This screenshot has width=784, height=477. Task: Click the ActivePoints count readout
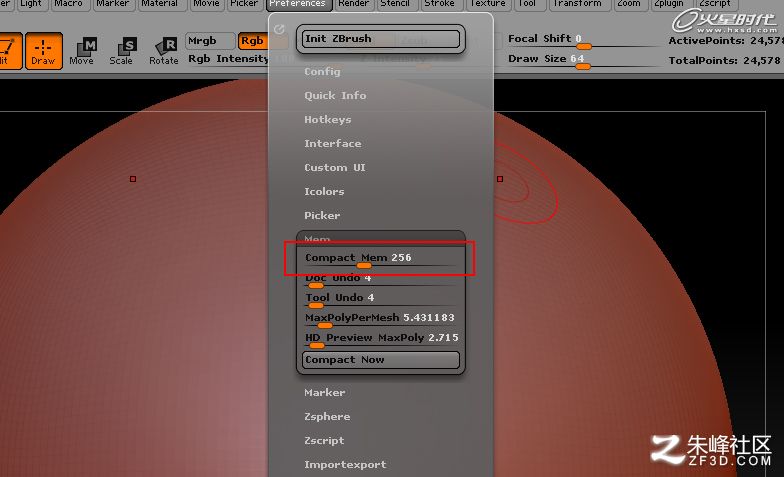(x=724, y=40)
